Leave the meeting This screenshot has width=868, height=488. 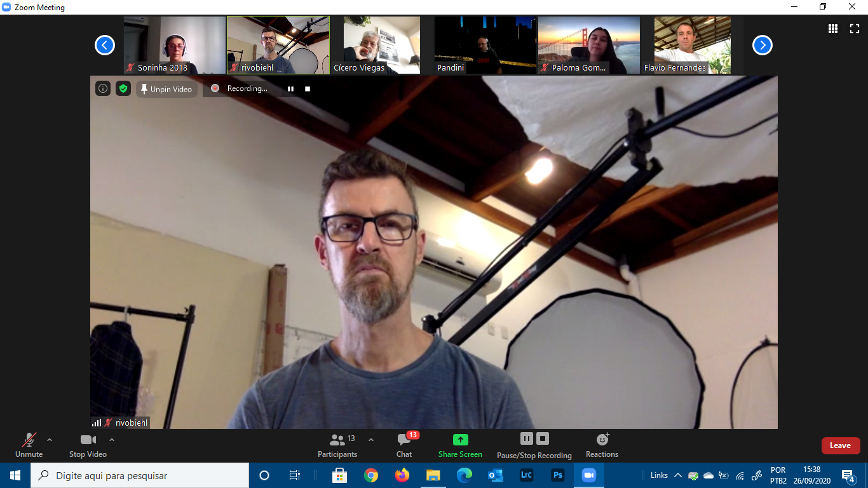840,445
